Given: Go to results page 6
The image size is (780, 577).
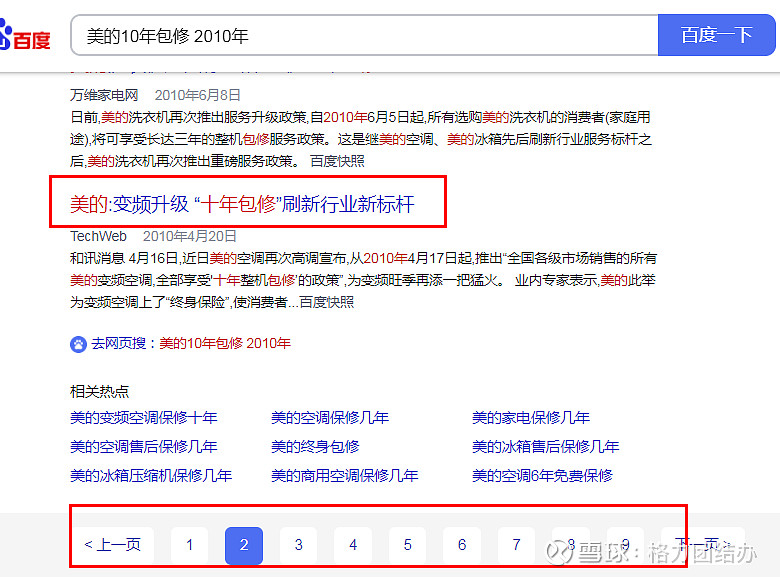Looking at the screenshot, I should tap(462, 545).
